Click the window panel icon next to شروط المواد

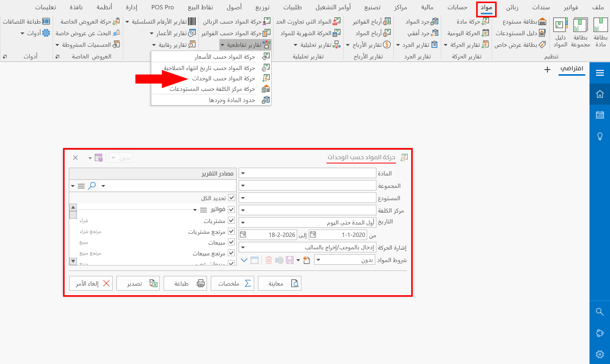(255, 260)
